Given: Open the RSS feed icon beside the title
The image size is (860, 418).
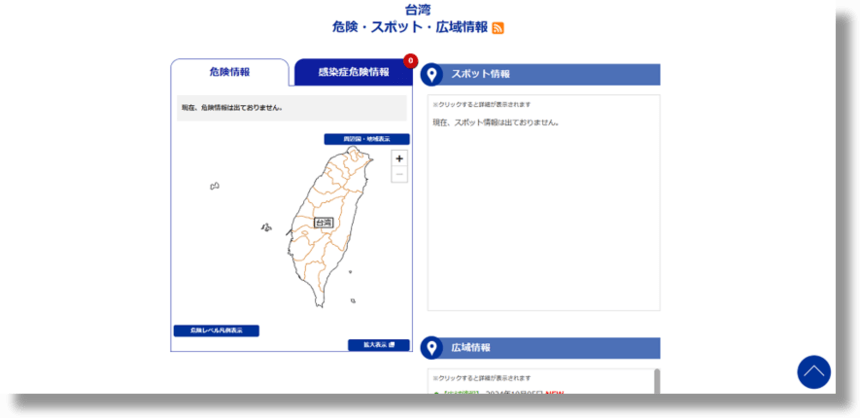Looking at the screenshot, I should click(498, 28).
